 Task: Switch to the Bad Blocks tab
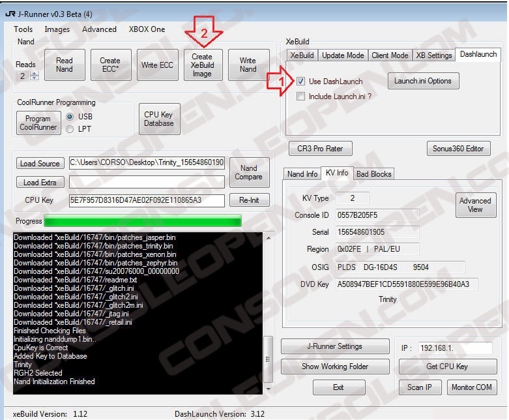click(373, 173)
